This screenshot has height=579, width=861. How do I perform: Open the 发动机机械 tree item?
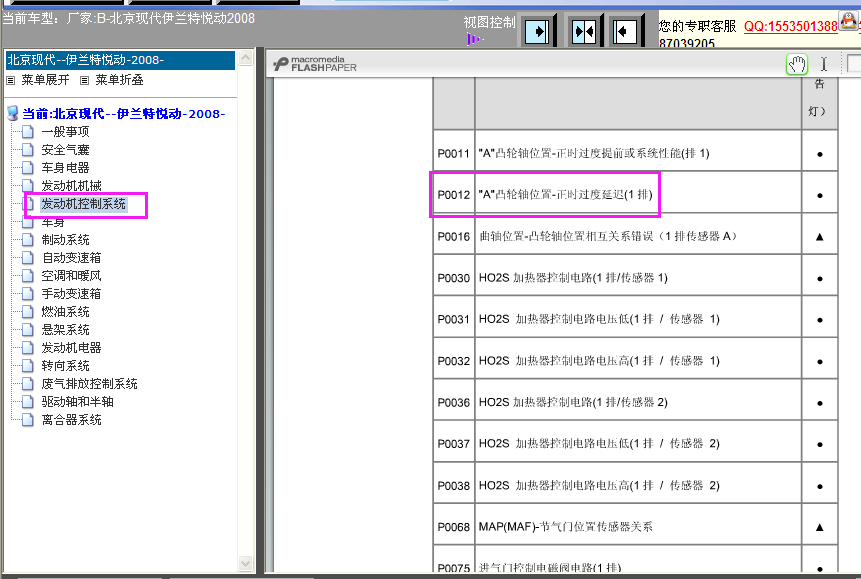pyautogui.click(x=71, y=186)
